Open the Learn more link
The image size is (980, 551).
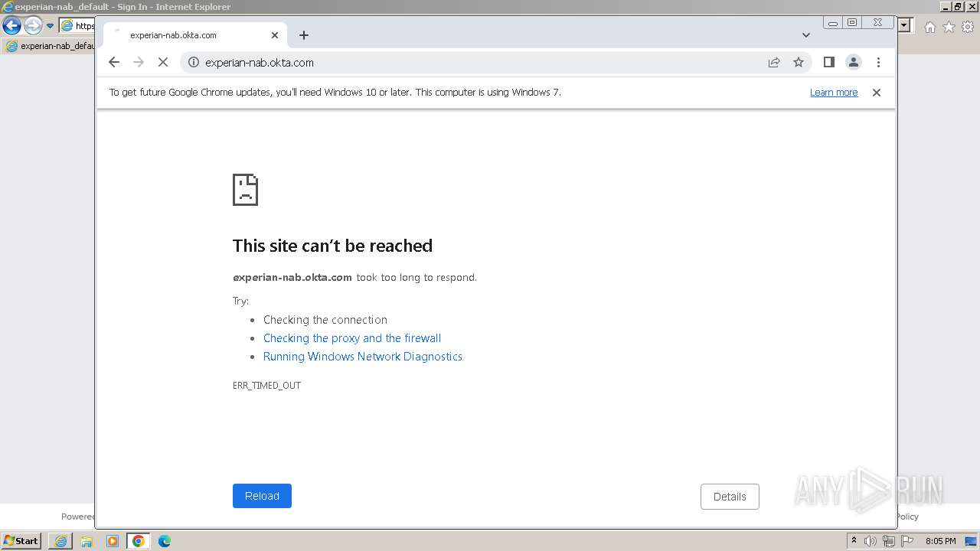coord(834,93)
